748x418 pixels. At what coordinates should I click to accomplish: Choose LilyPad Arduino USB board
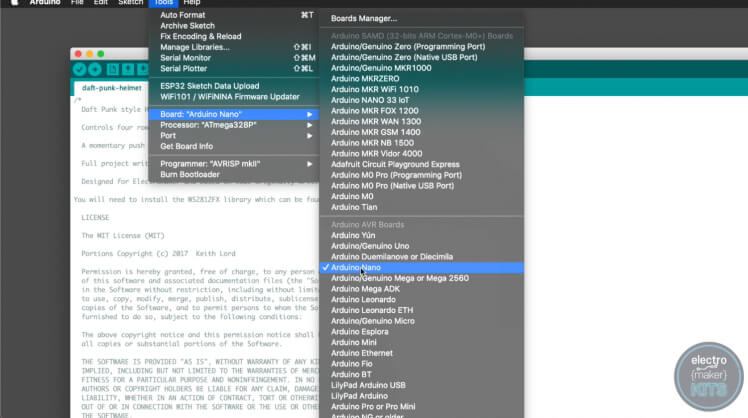[x=422, y=386]
